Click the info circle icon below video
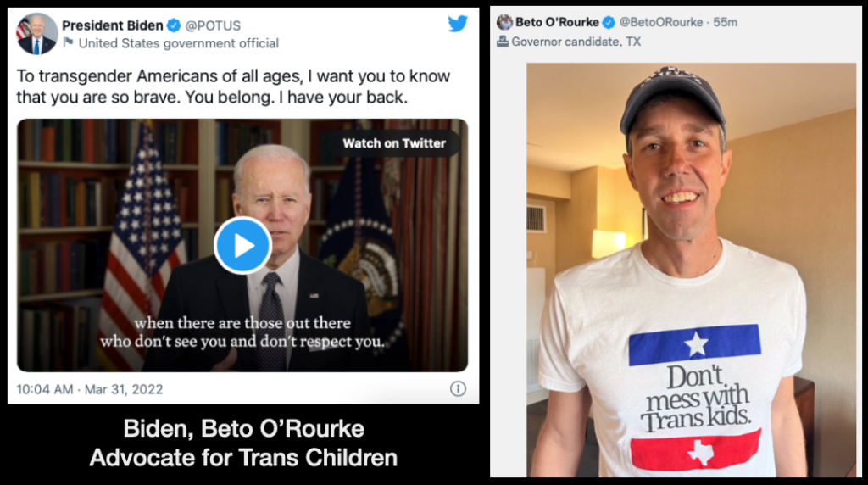This screenshot has width=868, height=485. (458, 389)
